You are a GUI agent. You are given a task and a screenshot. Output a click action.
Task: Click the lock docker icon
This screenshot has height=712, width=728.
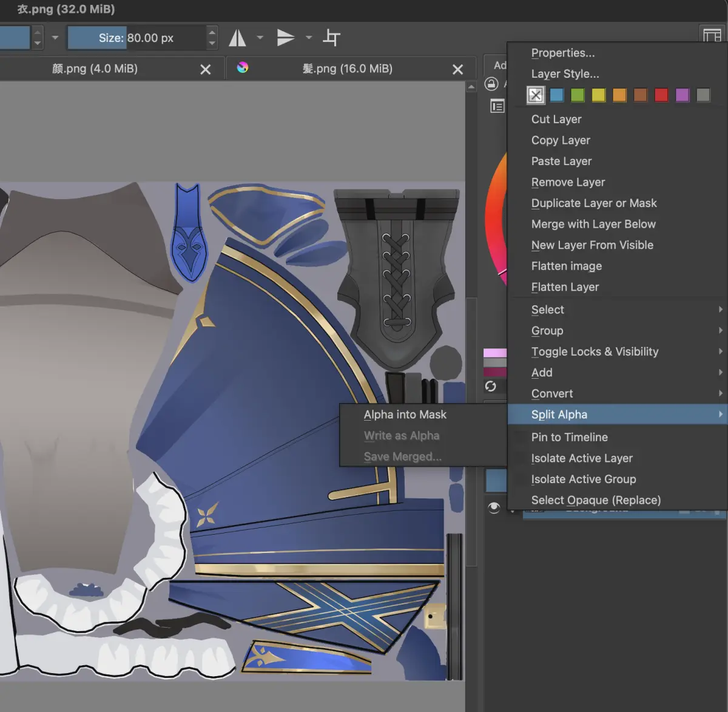491,84
